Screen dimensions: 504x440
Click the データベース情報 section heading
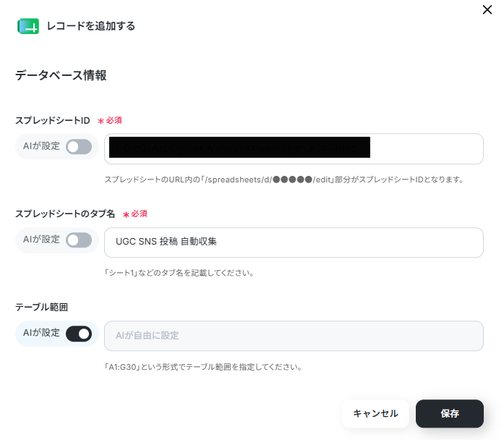click(x=61, y=75)
